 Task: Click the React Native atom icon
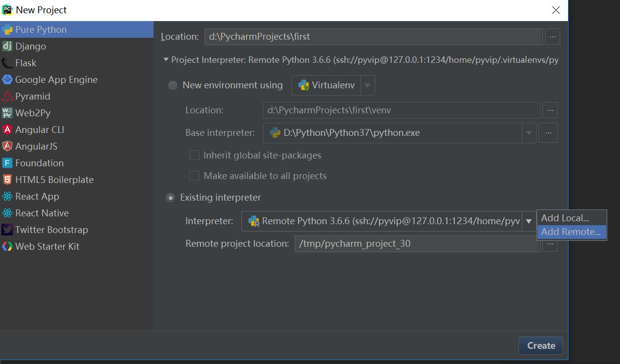pos(7,213)
